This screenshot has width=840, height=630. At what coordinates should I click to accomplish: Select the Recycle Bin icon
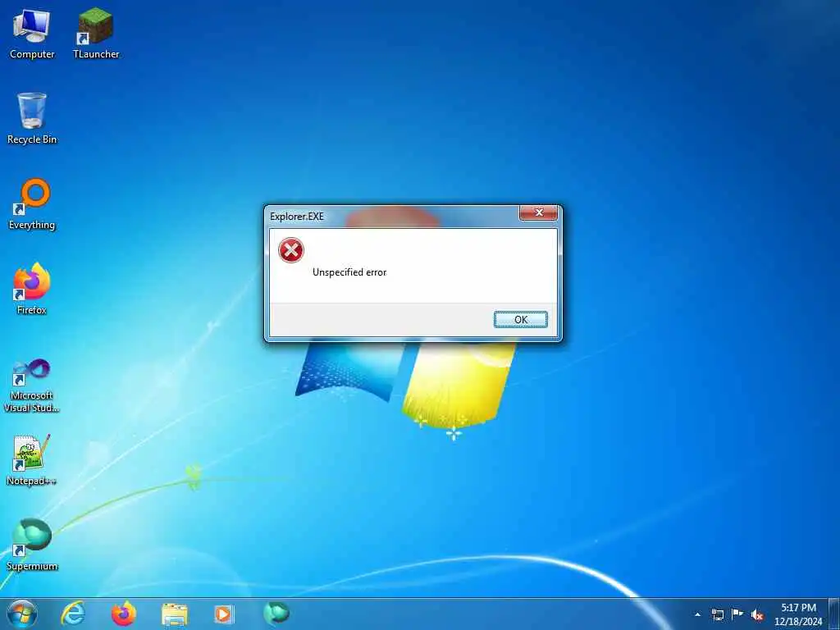pos(32,119)
